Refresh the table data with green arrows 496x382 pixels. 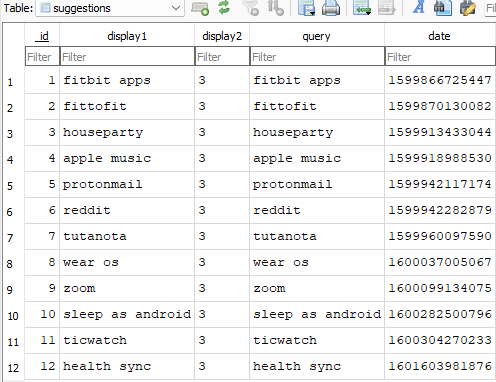[224, 7]
